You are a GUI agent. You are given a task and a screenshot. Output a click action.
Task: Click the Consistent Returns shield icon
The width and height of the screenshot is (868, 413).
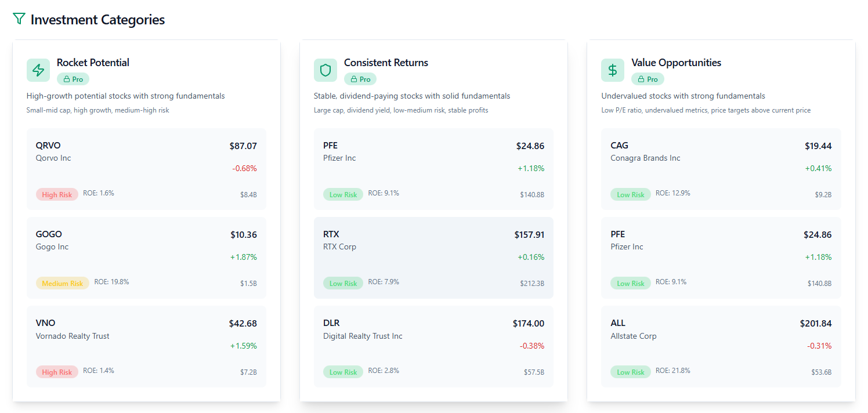325,70
